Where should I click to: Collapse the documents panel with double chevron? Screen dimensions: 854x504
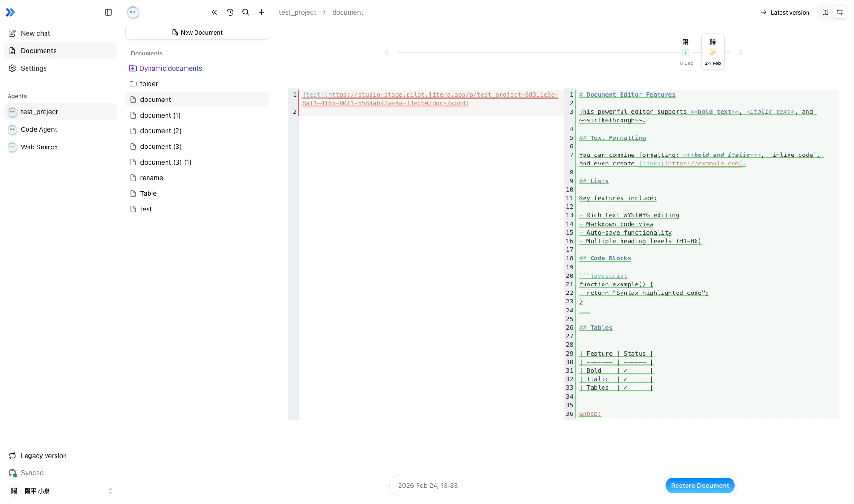coord(214,12)
